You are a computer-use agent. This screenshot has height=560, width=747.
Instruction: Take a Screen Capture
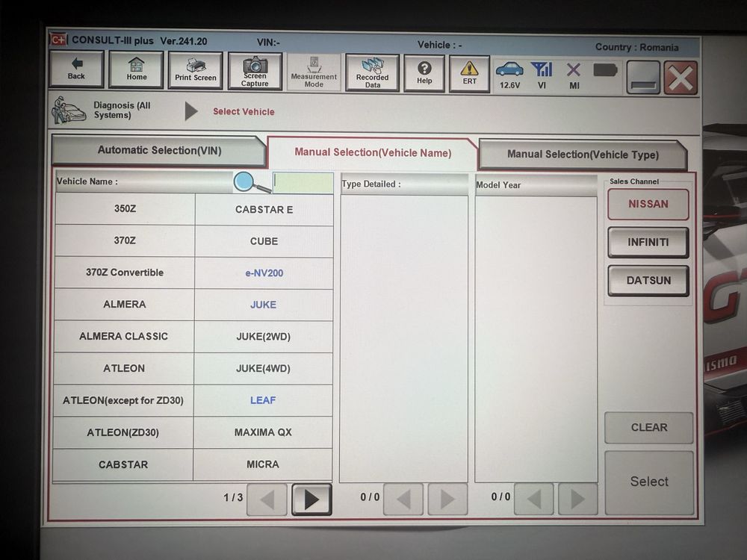click(x=255, y=72)
